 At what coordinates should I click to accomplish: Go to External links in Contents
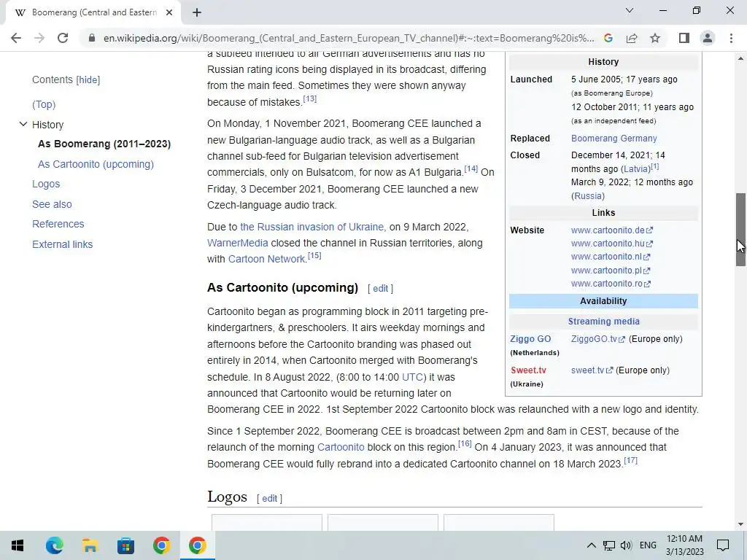point(63,244)
